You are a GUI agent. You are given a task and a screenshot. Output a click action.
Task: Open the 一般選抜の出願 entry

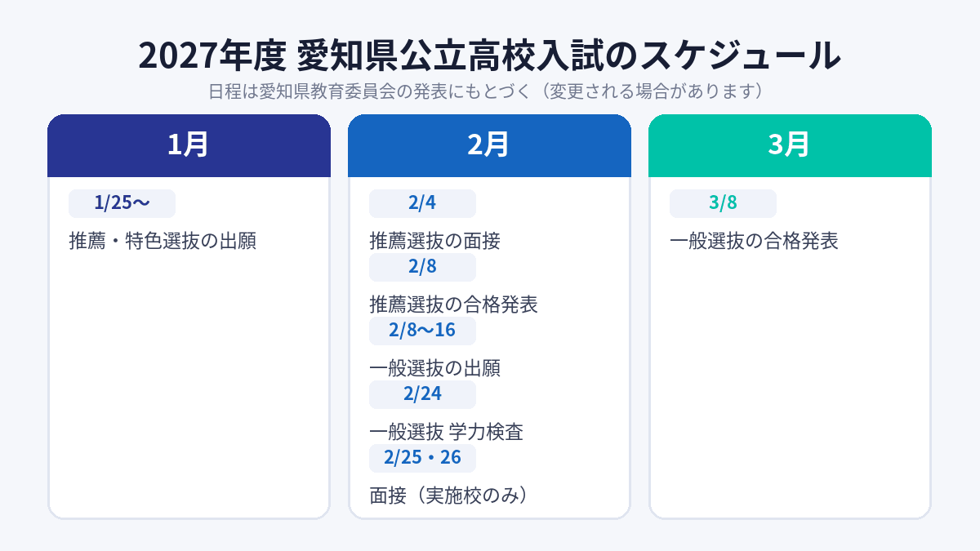click(x=434, y=369)
